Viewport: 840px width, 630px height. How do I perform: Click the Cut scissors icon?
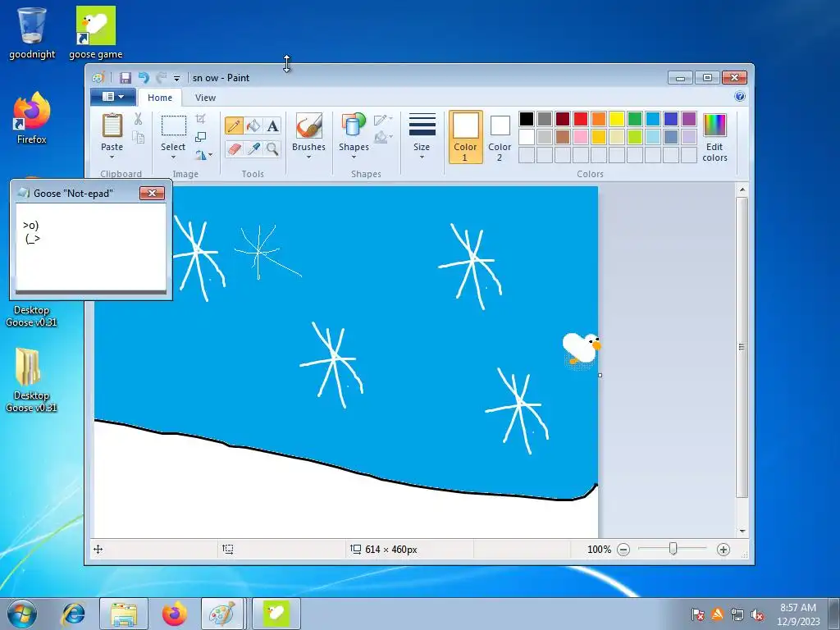point(138,119)
